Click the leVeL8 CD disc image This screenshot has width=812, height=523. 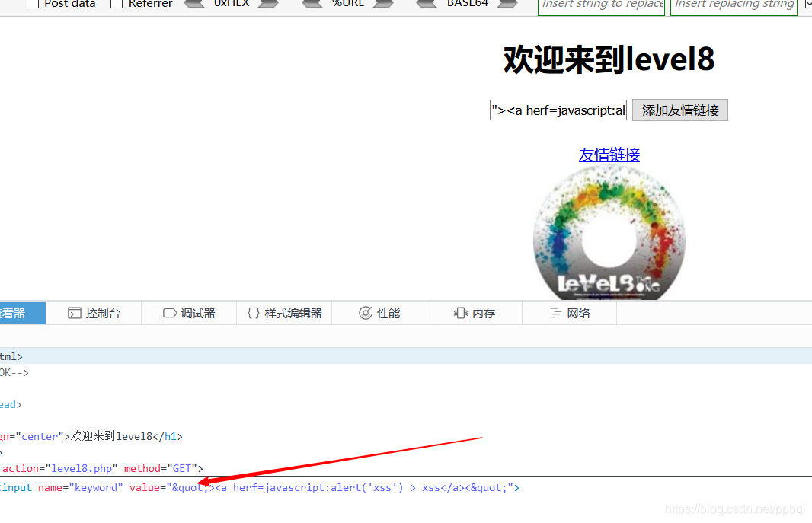coord(609,232)
